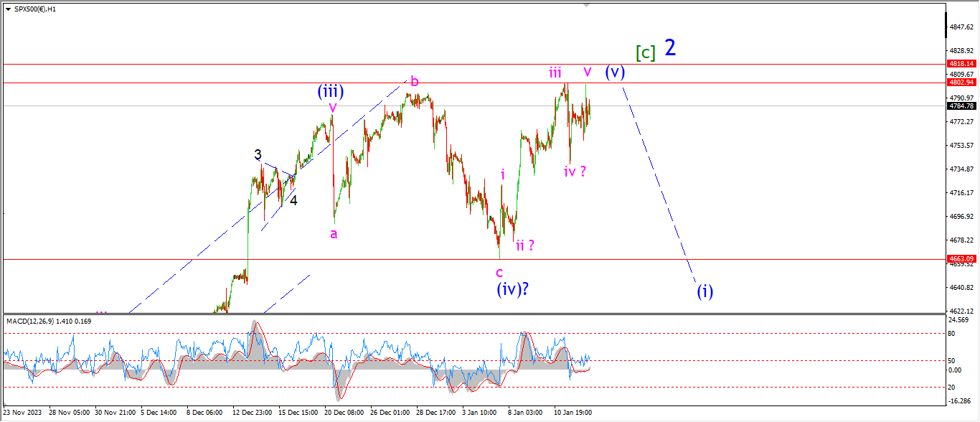Click the blue (i) projection target label
The width and height of the screenshot is (980, 422).
click(x=705, y=291)
